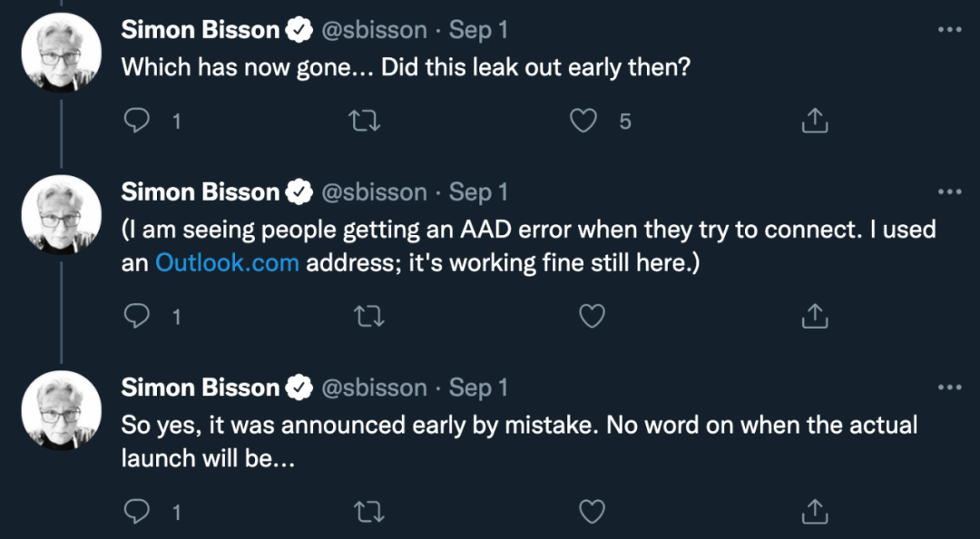Screen dimensions: 980x539
Task: Share the "Which has now gone" tweet
Action: [815, 121]
